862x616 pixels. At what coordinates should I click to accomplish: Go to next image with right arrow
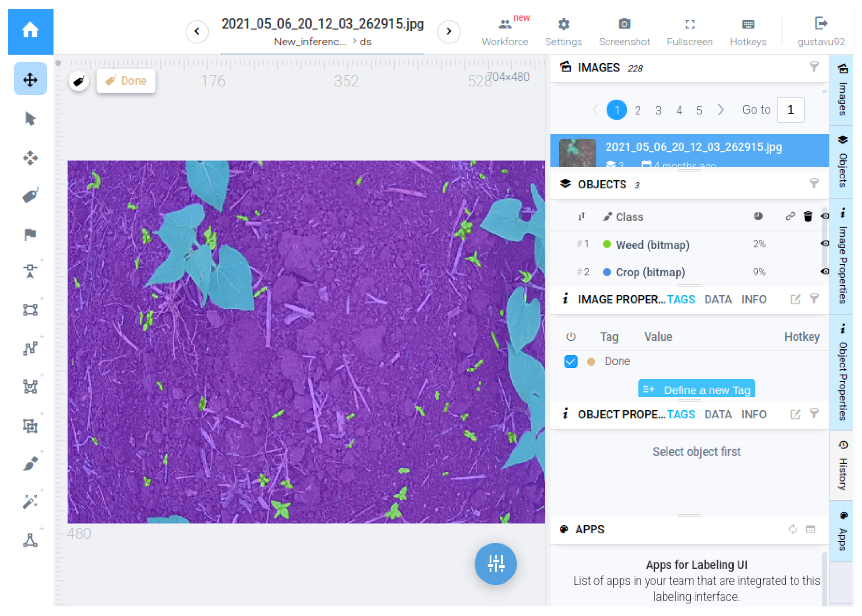pos(449,32)
